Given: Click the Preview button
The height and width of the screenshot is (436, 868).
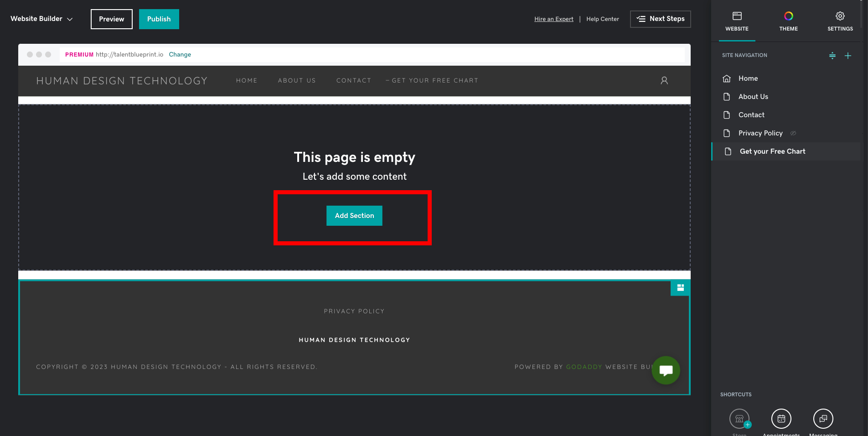Looking at the screenshot, I should tap(112, 19).
